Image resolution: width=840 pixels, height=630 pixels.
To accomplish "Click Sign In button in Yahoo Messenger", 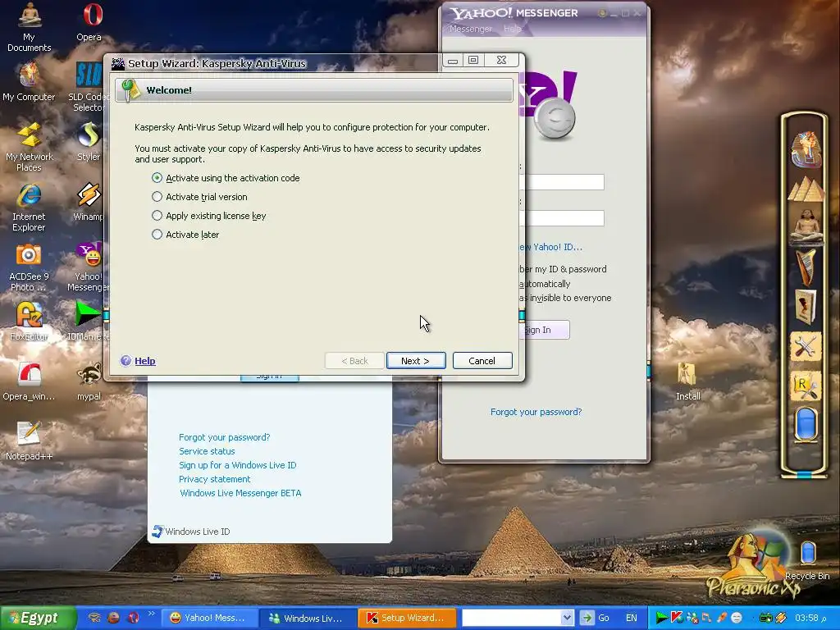I will (x=545, y=330).
